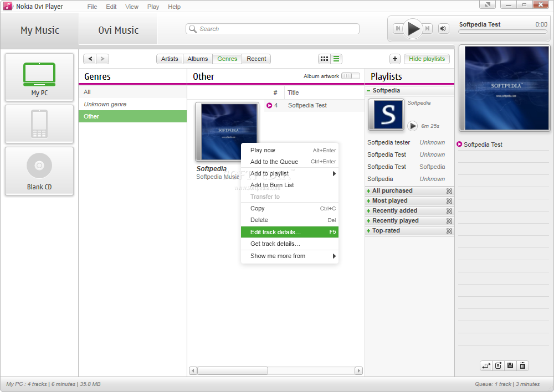Remove the All purchased playlist
Viewport: 554px width, 392px height.
[x=449, y=191]
